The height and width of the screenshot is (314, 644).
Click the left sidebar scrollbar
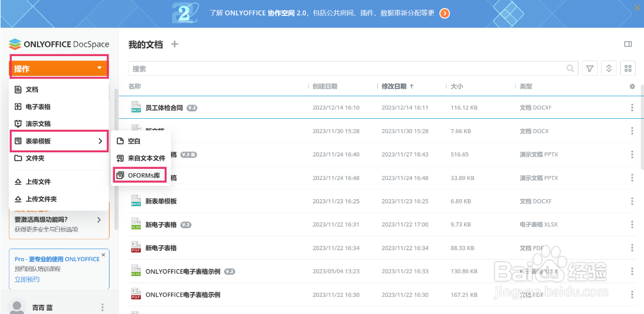(116, 159)
